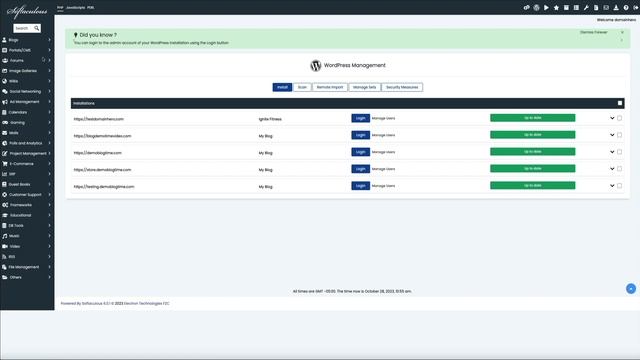The width and height of the screenshot is (640, 360).
Task: Expand the Portals/CMS category chevron
Action: 49,50
